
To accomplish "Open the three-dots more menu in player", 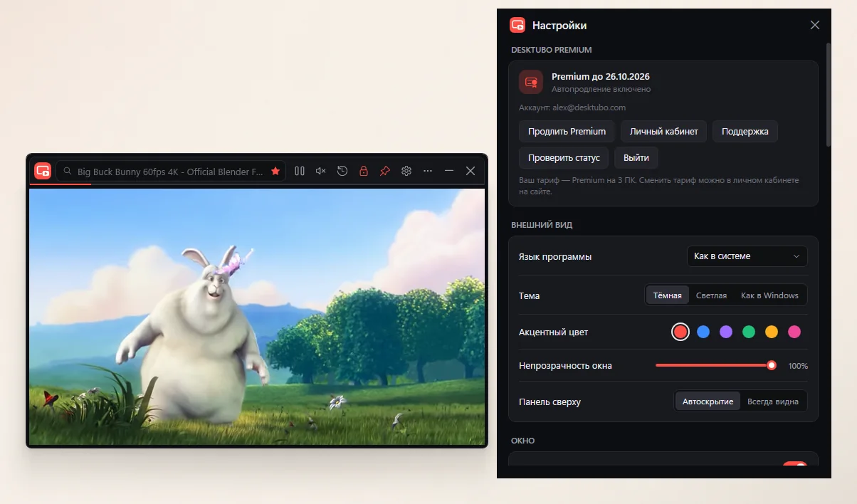I will (428, 171).
